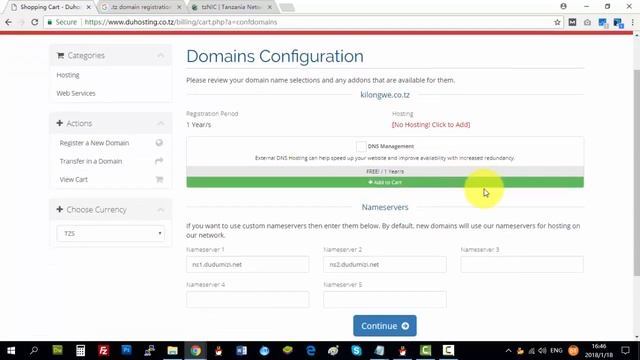Click Register a New Domain
Image resolution: width=640 pixels, height=360 pixels.
click(94, 143)
